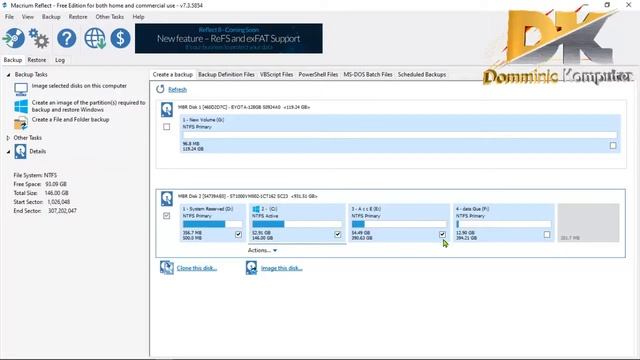
Task: Open the Other Tasks menu
Action: [109, 17]
